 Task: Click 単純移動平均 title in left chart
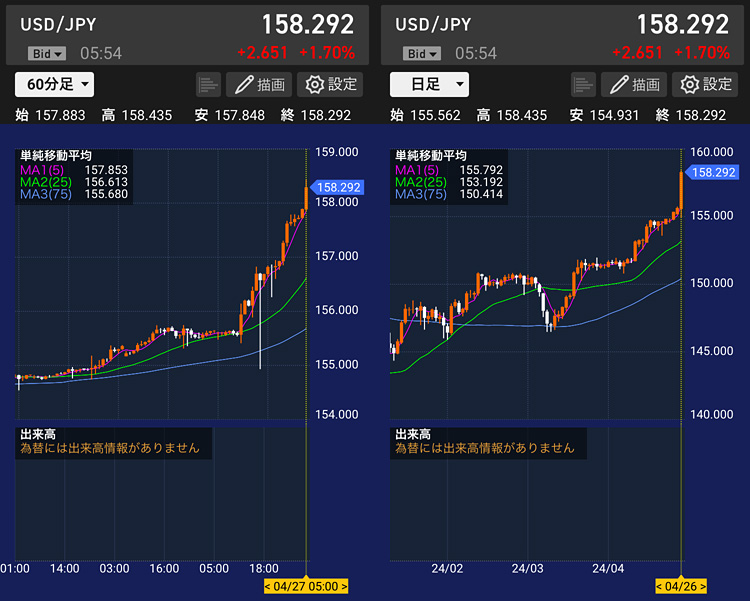55,156
